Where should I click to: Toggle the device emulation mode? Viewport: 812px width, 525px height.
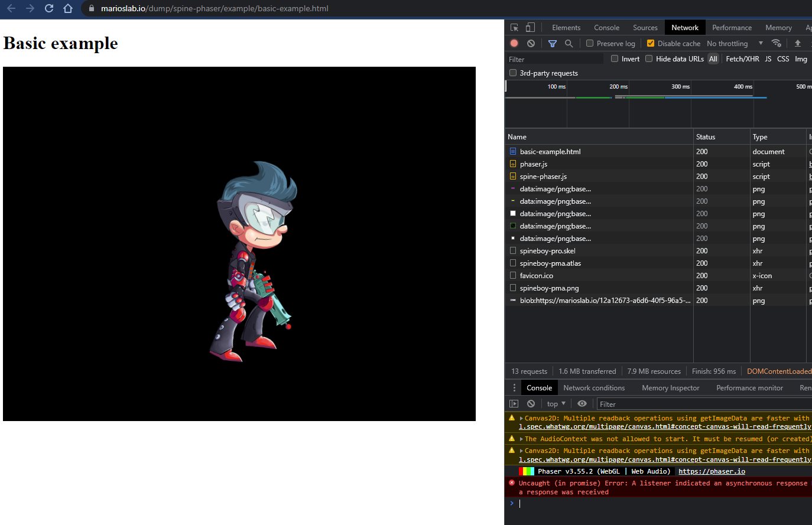pyautogui.click(x=530, y=27)
